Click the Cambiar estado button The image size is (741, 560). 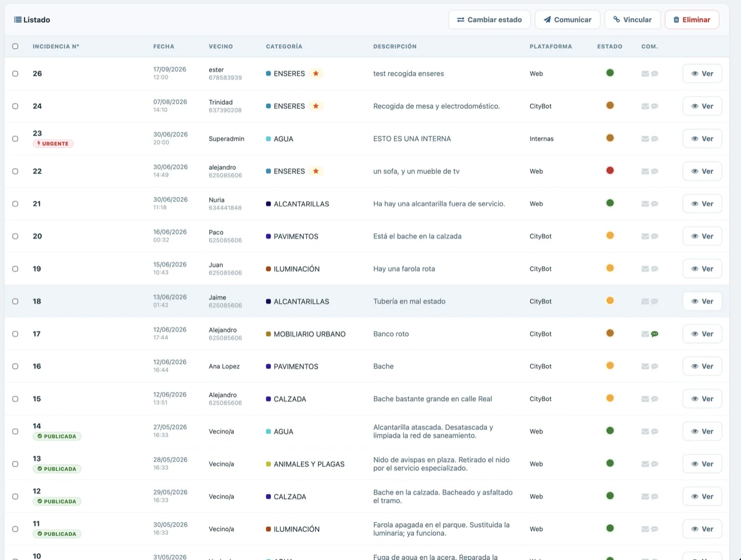pos(490,19)
